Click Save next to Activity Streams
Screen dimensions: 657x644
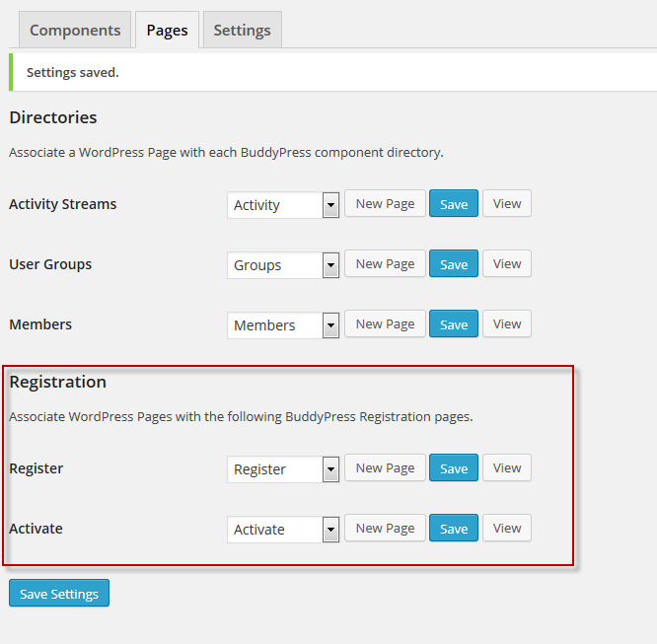[454, 203]
